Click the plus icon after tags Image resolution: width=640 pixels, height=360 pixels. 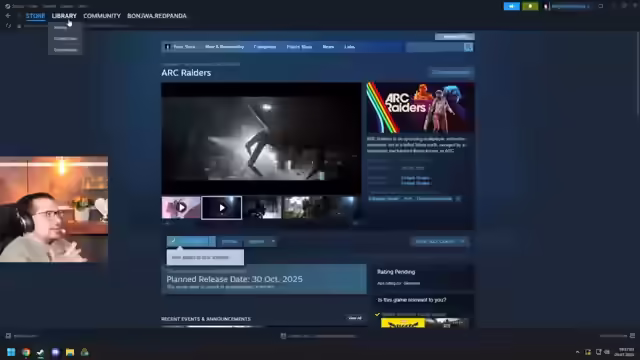[x=458, y=199]
